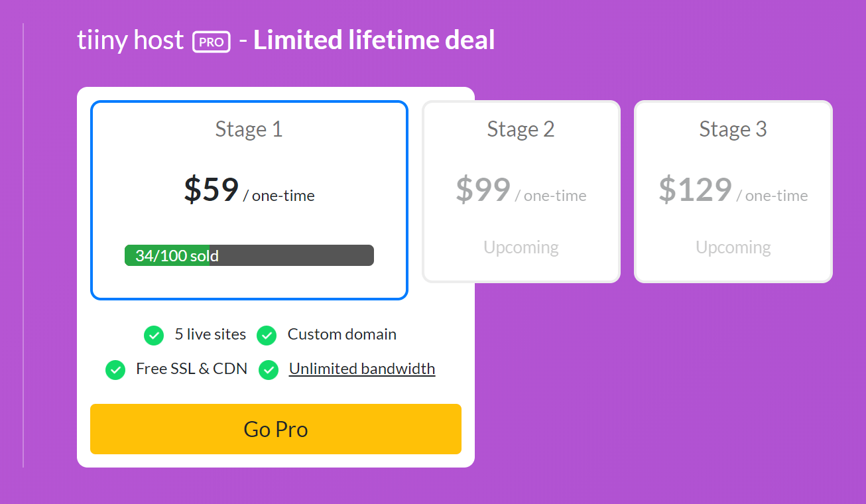The image size is (866, 504).
Task: Click the $129 one-time price
Action: point(733,191)
